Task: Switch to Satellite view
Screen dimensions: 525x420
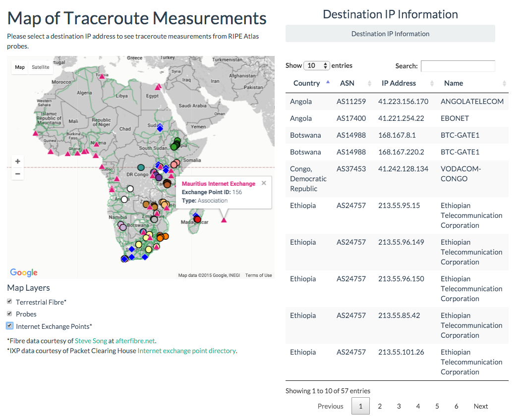Action: coord(41,67)
